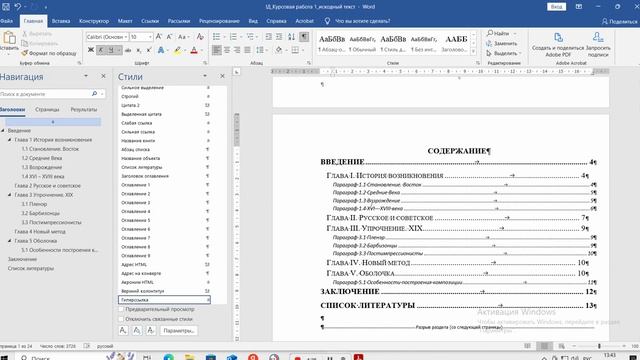Apply the Heading (Заголово...) style
Screen dimensions: 640x360
[456, 43]
